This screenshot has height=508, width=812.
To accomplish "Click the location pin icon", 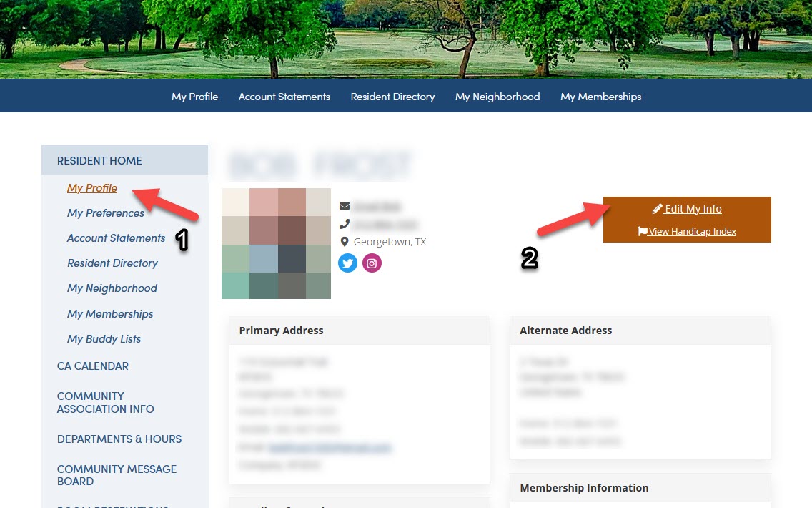I will (345, 242).
